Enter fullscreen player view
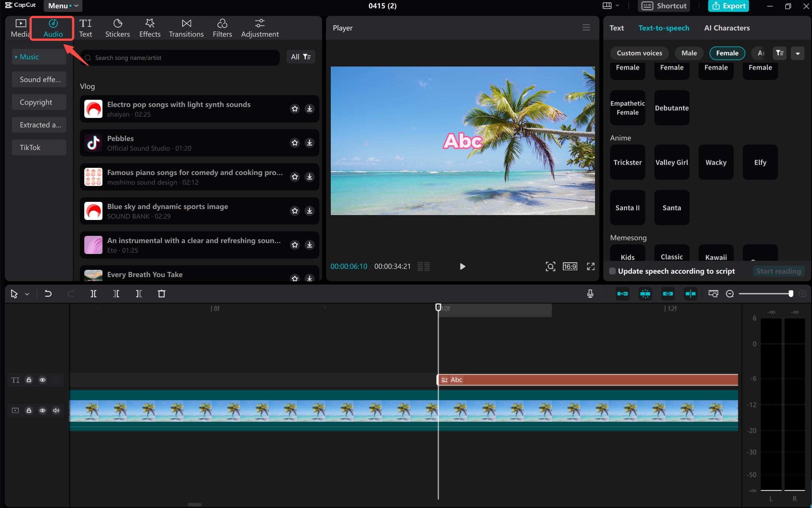The width and height of the screenshot is (812, 508). [x=590, y=266]
